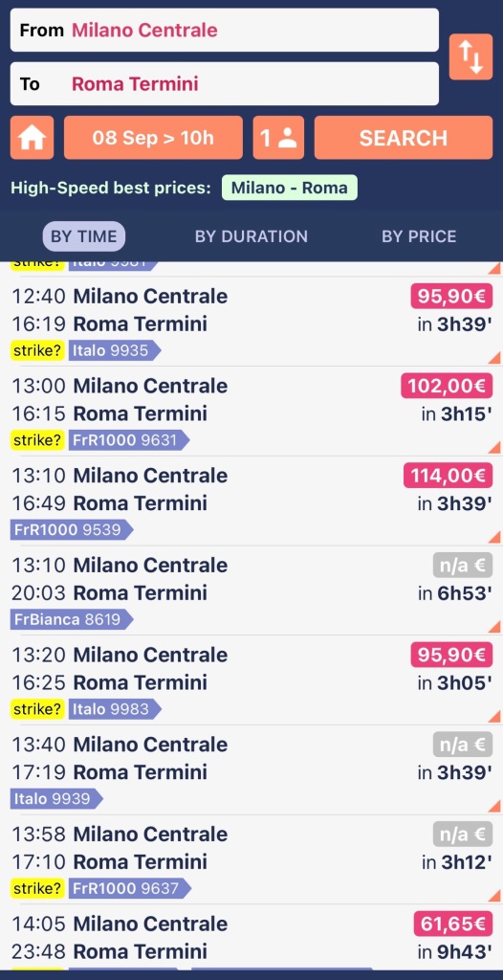Switch to BY DURATION sorting tab
Image resolution: width=503 pixels, height=980 pixels.
[251, 236]
